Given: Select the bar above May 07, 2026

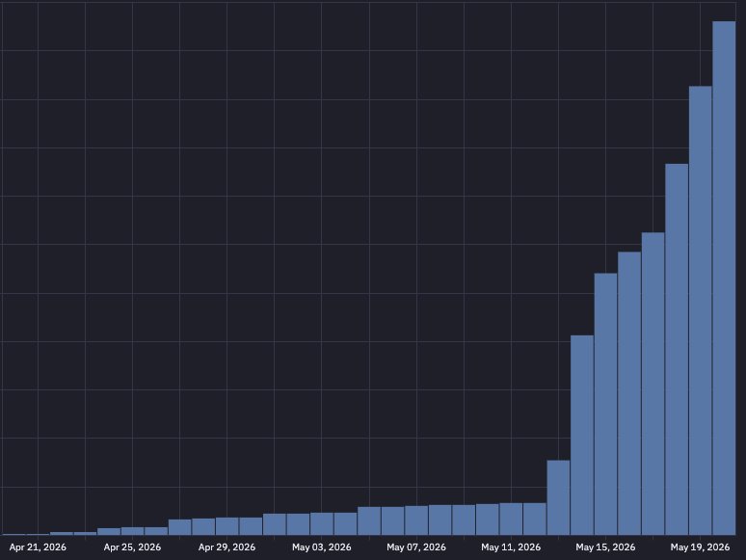Looking at the screenshot, I should tap(416, 520).
